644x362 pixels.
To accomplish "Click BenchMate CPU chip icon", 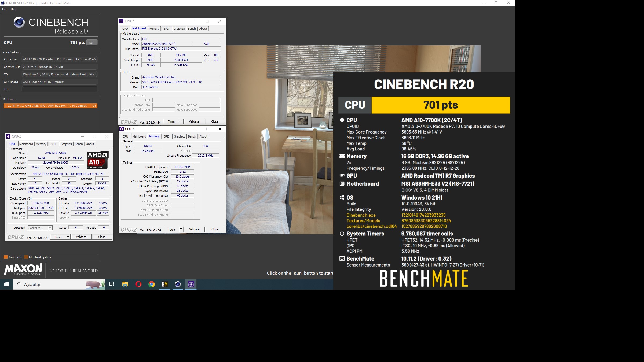I will click(342, 120).
